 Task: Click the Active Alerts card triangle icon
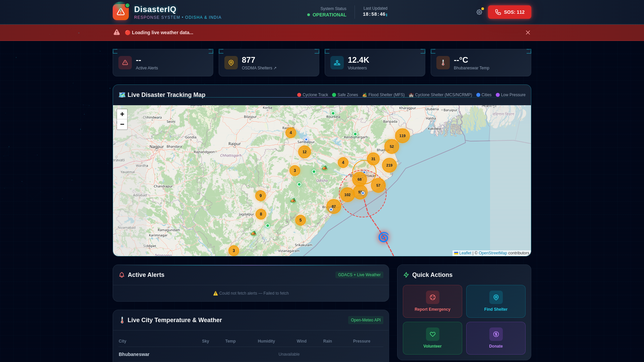coord(125,63)
